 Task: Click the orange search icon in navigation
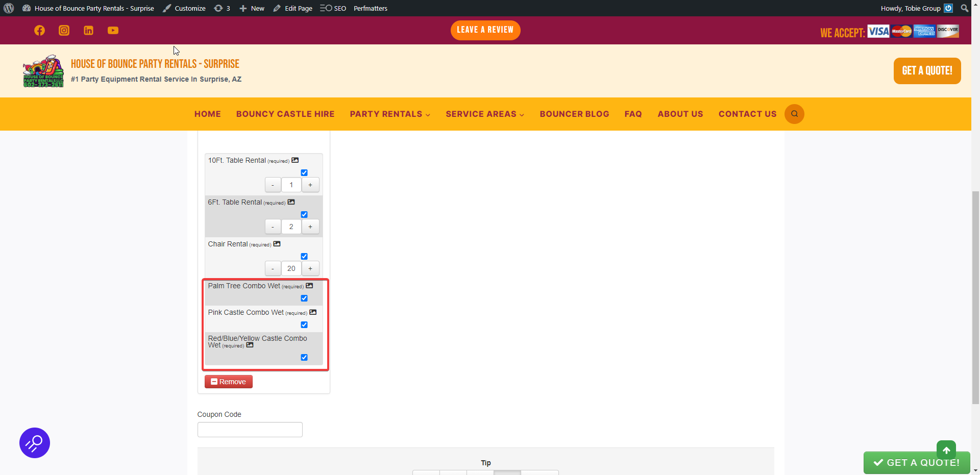pyautogui.click(x=794, y=114)
